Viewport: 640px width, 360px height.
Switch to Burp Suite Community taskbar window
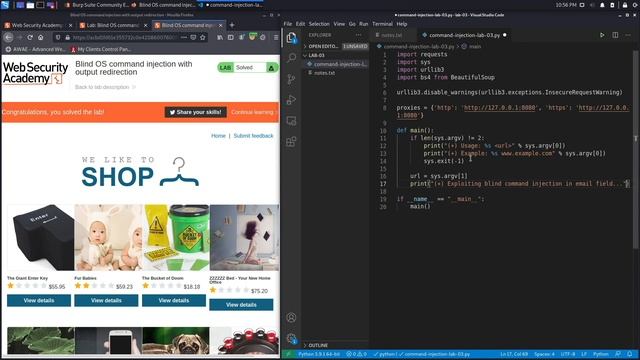point(97,5)
